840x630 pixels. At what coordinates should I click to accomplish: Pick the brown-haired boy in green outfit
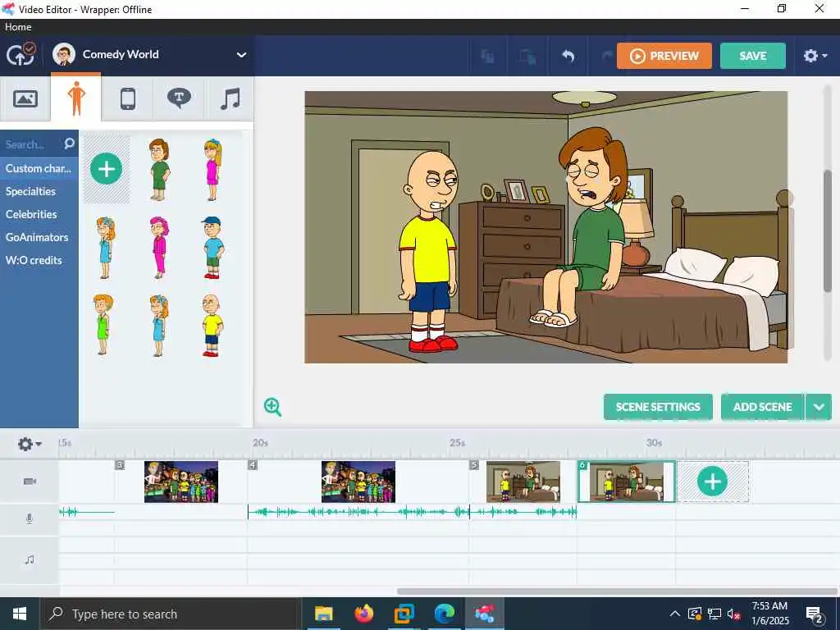tap(159, 169)
